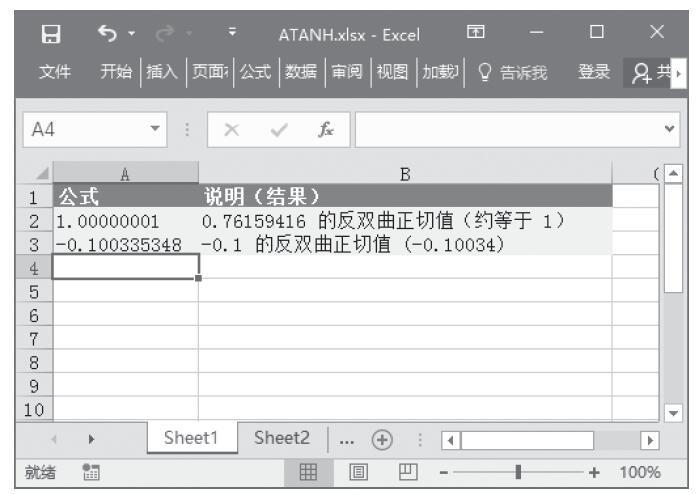Open Customize Quick Access Toolbar dropdown
Image resolution: width=700 pixels, height=494 pixels.
(x=232, y=35)
